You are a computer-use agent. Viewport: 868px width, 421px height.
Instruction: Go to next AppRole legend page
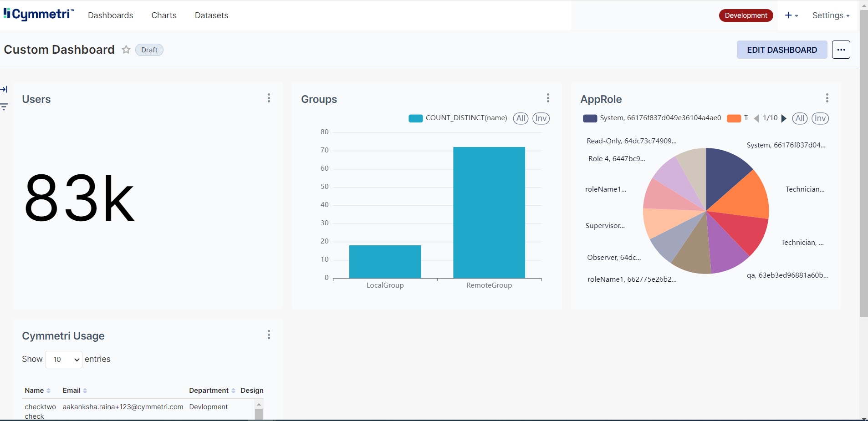[x=784, y=118]
